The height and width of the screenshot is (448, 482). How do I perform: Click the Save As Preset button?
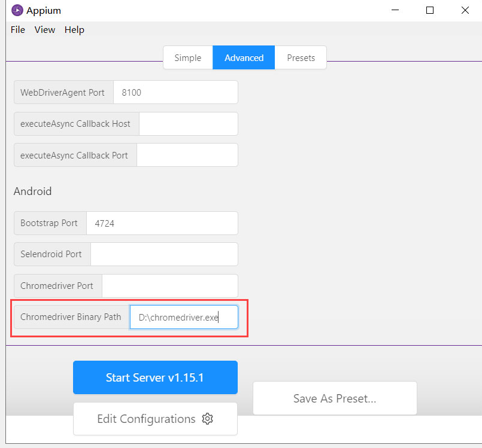pos(335,398)
